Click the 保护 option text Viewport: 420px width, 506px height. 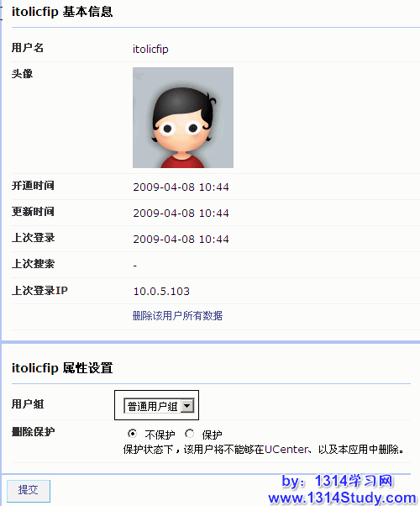pyautogui.click(x=212, y=435)
